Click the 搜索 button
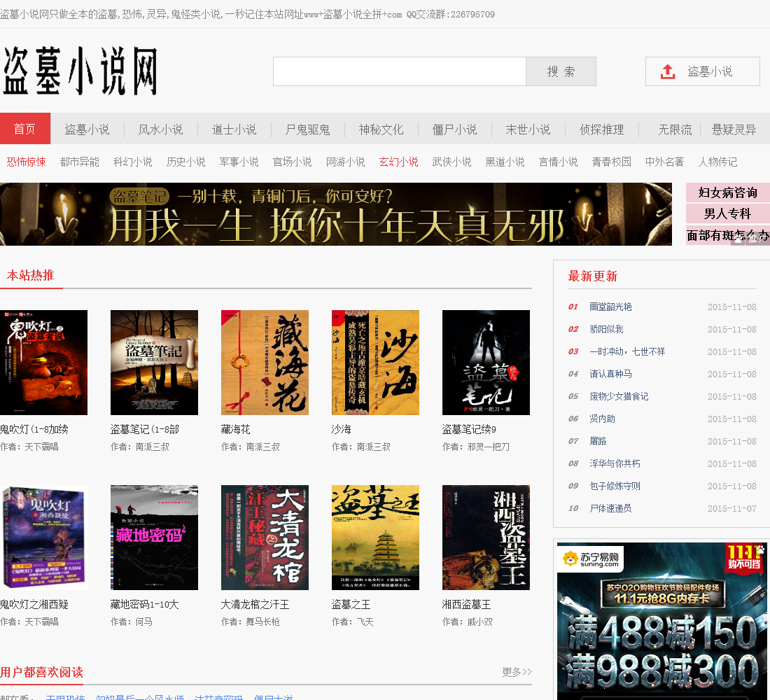770x700 pixels. click(561, 71)
